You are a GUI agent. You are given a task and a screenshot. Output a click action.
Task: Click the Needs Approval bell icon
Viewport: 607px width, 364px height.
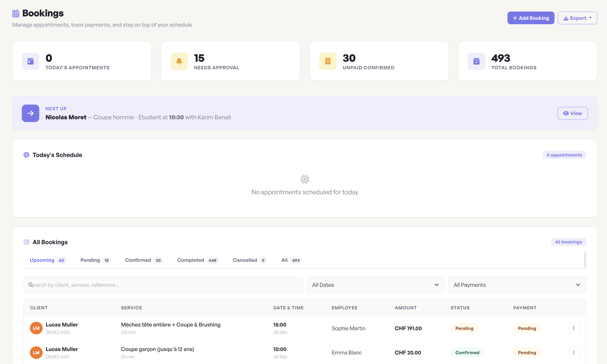click(x=179, y=61)
